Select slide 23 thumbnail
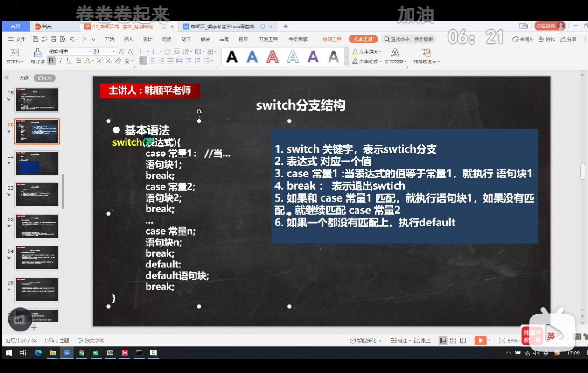 pyautogui.click(x=37, y=226)
